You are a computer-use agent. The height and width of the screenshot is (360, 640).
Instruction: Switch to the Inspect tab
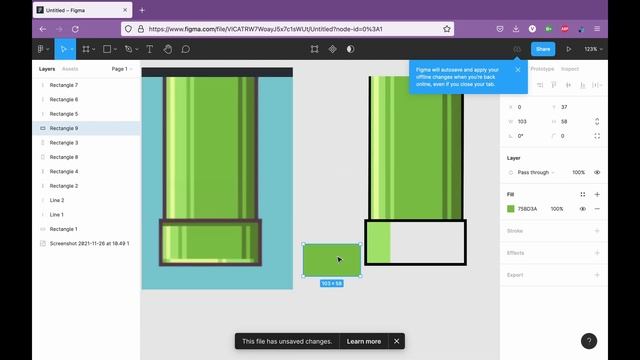tap(570, 69)
